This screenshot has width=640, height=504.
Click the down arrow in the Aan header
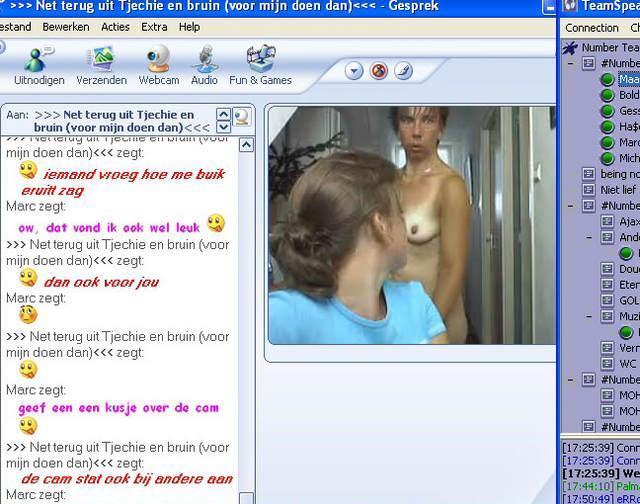(223, 127)
